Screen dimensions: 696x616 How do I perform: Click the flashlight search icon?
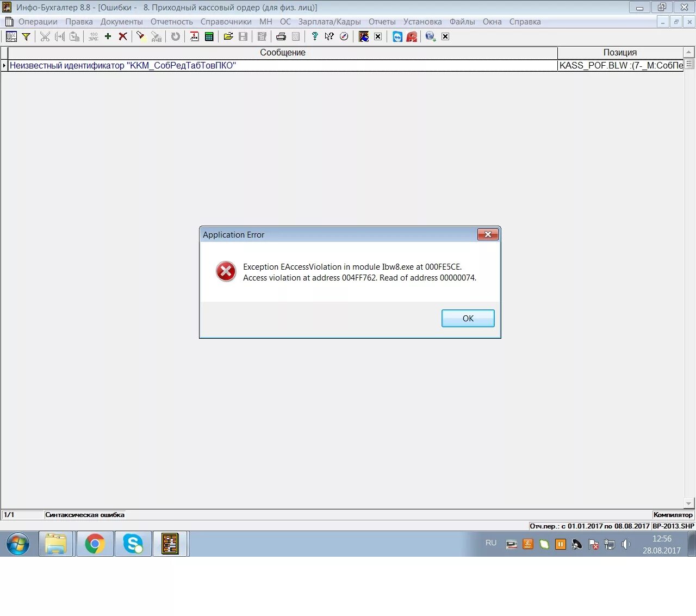[x=141, y=36]
